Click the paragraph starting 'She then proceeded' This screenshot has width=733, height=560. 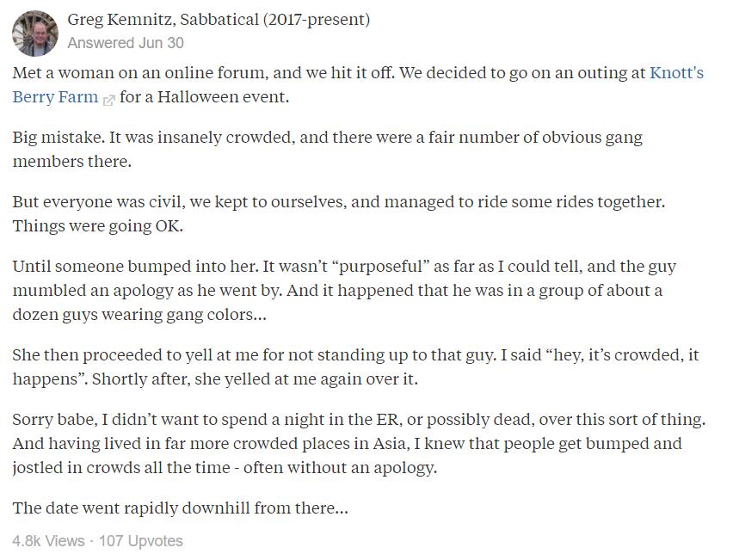pos(356,367)
